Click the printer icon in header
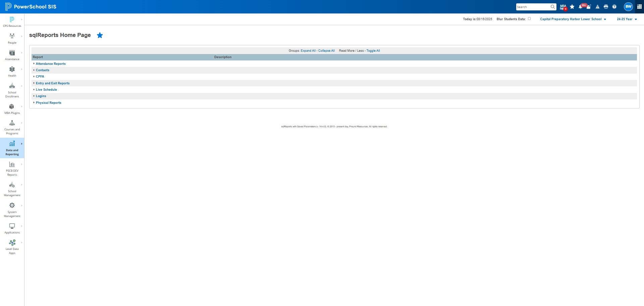 [x=606, y=7]
